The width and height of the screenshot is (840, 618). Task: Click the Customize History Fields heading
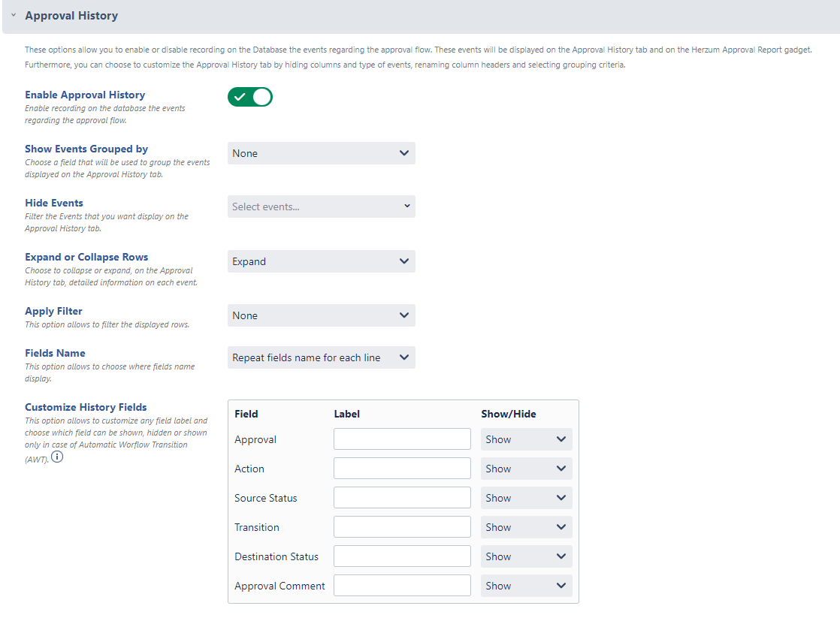pyautogui.click(x=86, y=407)
